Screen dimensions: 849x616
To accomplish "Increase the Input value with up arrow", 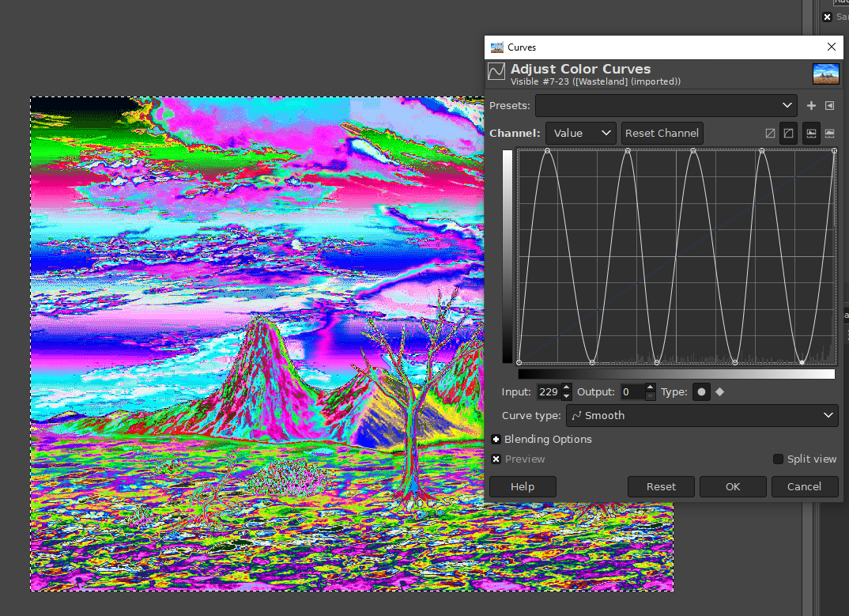I will (x=566, y=388).
